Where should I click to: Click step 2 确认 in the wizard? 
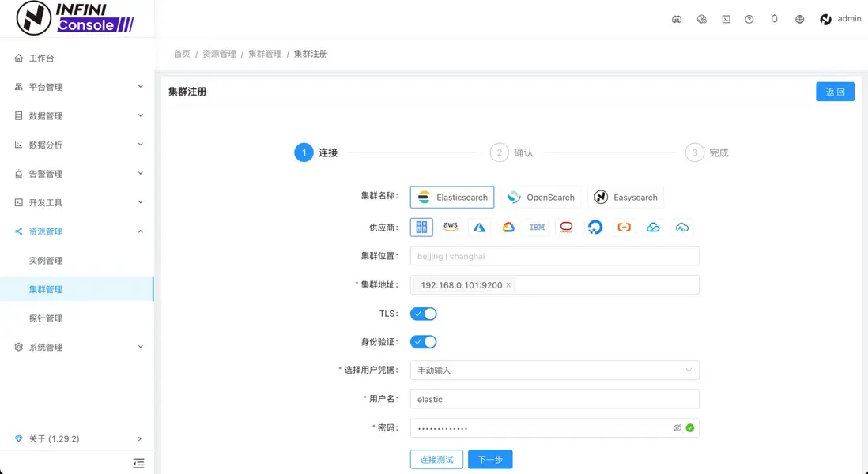(511, 152)
